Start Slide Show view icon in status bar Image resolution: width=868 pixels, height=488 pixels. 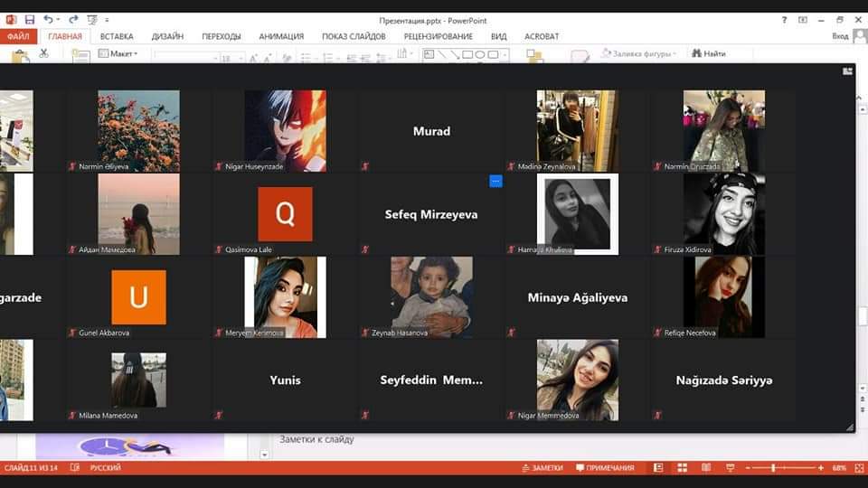point(731,468)
